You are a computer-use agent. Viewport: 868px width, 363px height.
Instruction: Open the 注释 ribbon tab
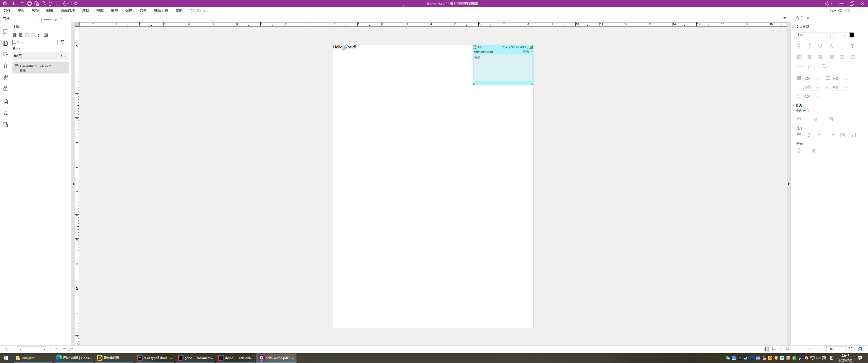[x=86, y=10]
